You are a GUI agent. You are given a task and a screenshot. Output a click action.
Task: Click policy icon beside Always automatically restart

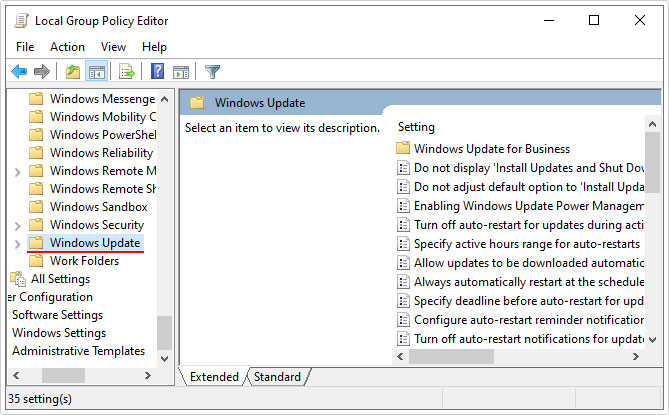point(403,282)
